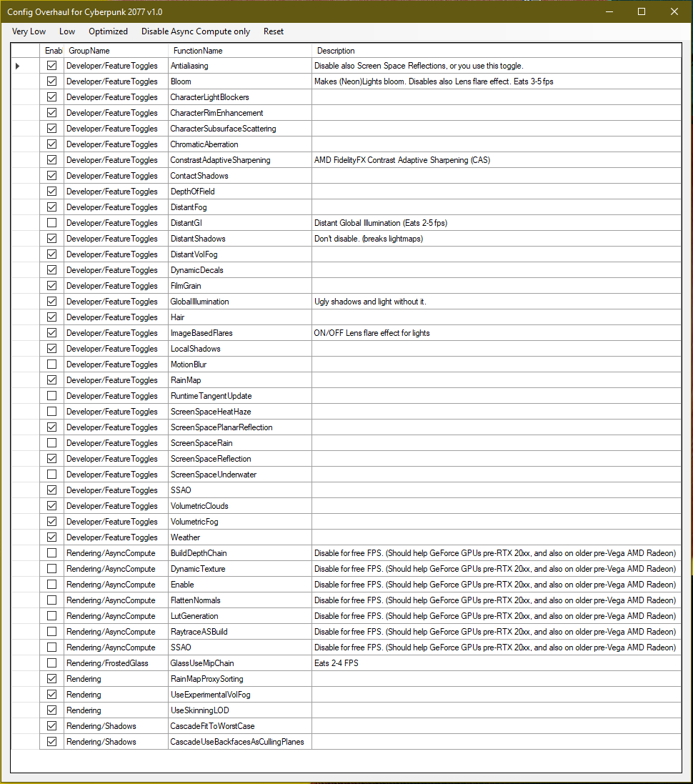Viewport: 693px width, 784px height.
Task: Select the row header with arrow indicator
Action: [x=26, y=66]
